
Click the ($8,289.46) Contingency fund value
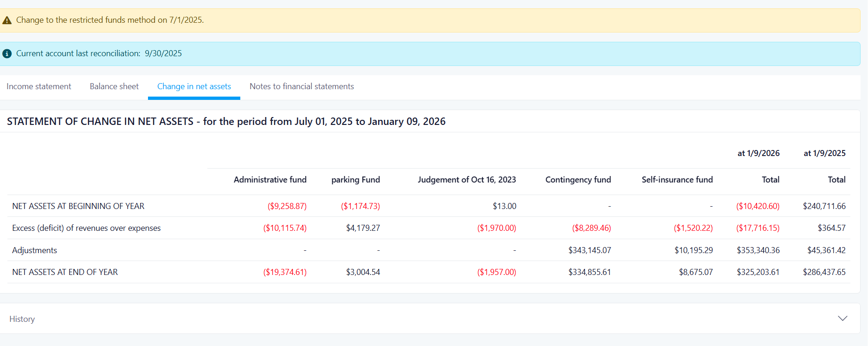click(x=592, y=228)
